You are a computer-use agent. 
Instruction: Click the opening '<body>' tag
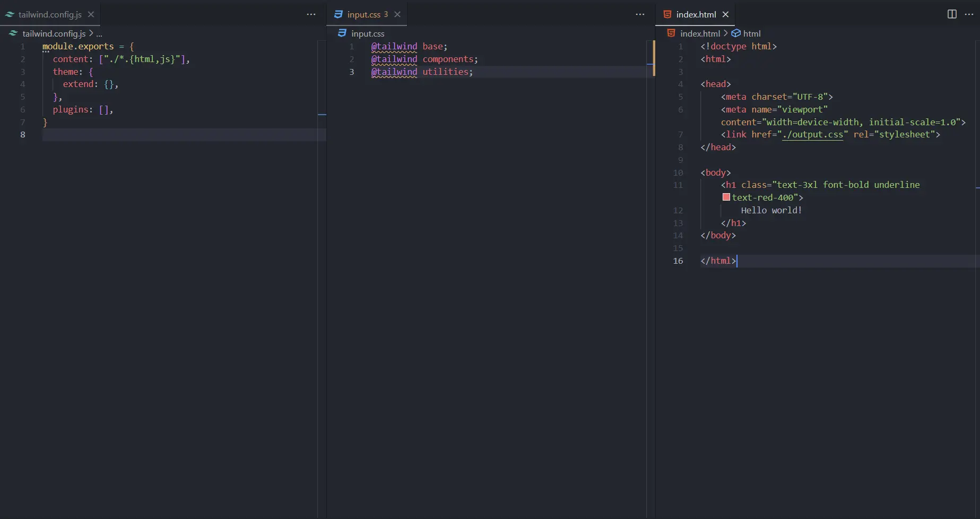[x=716, y=173]
